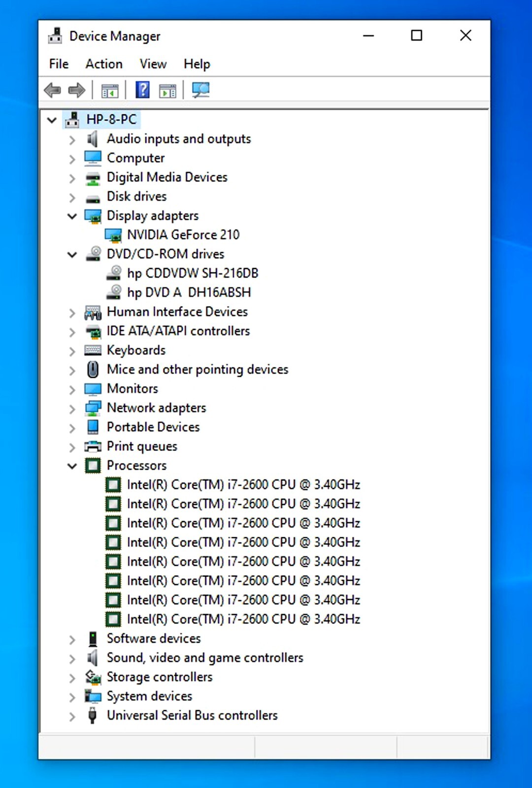Click the Audio inputs and outputs speaker icon

pos(93,139)
